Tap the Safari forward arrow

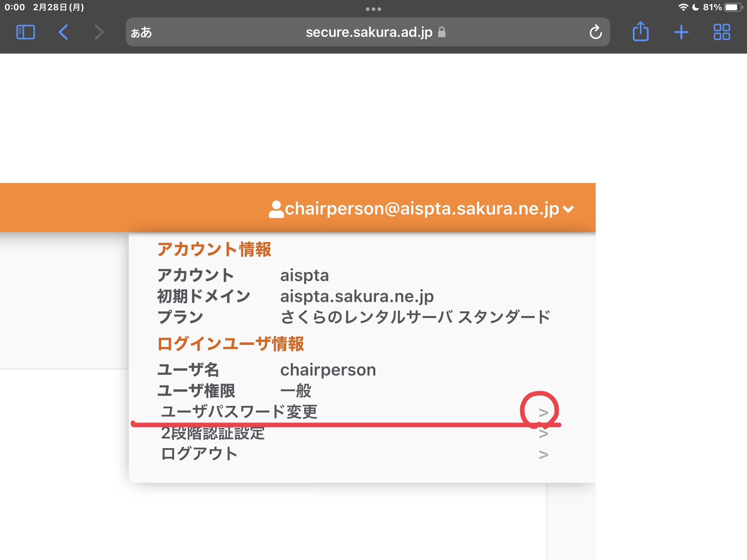(x=99, y=32)
